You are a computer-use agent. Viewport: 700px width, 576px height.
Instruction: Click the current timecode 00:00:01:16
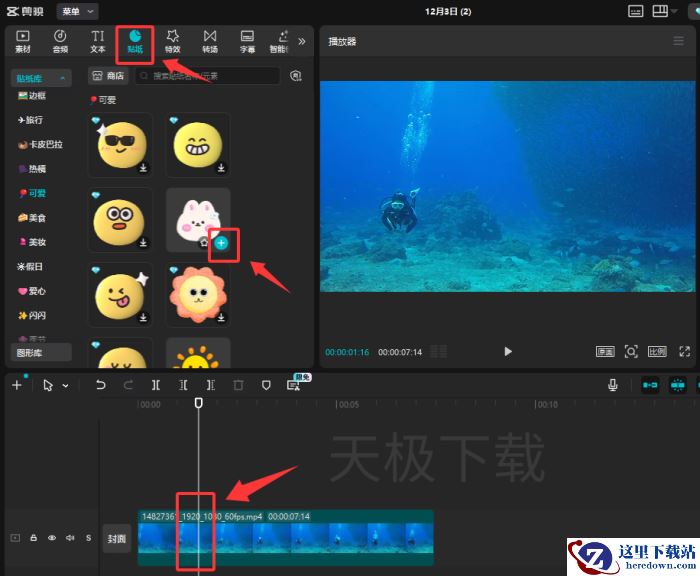pos(347,352)
